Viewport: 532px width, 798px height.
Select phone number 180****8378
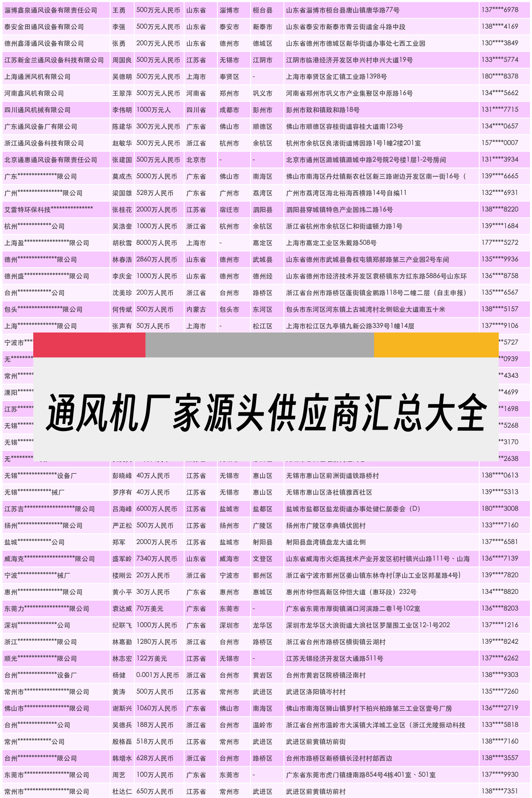pos(500,76)
